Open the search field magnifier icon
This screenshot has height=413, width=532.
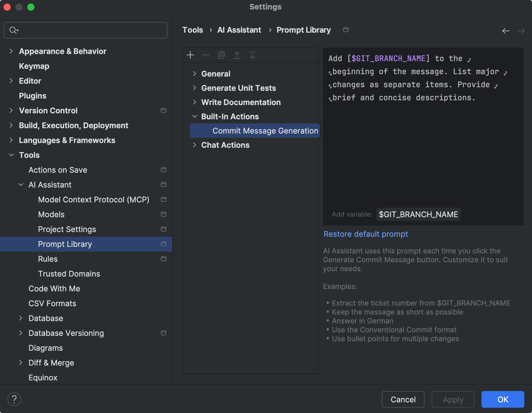(13, 30)
